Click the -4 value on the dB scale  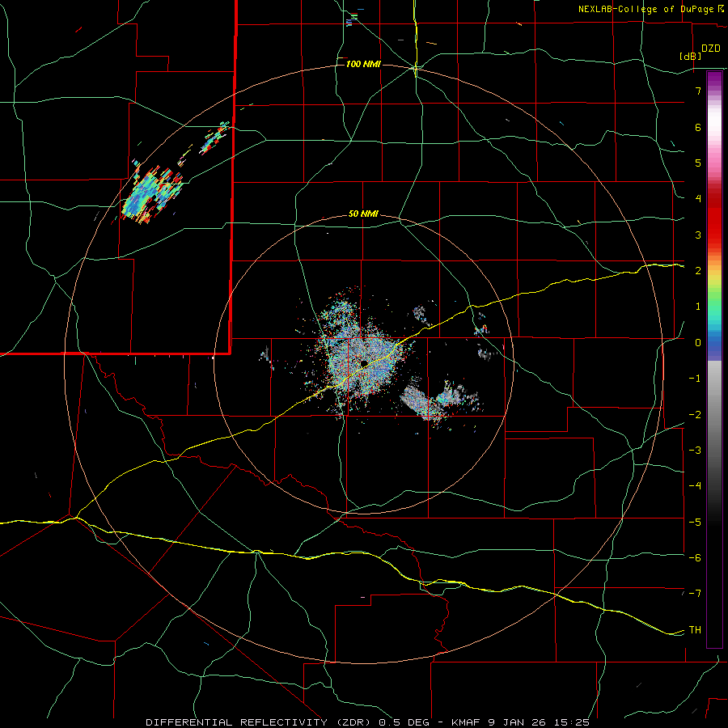695,486
